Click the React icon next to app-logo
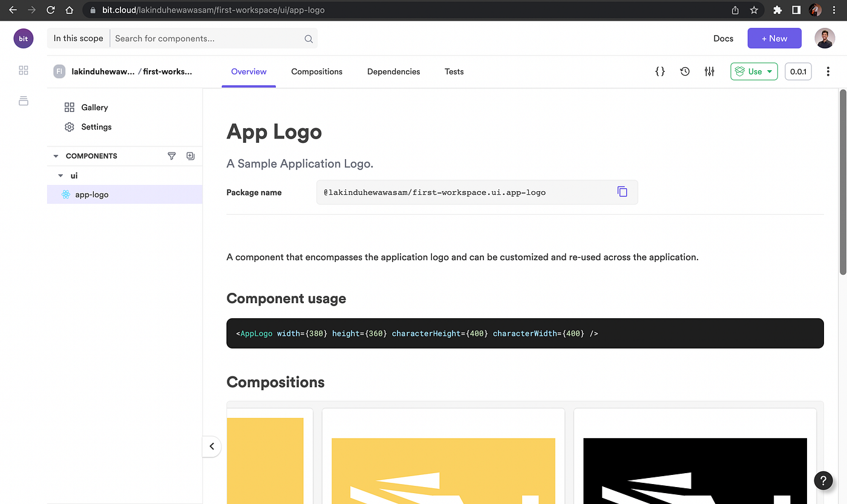The image size is (847, 504). (65, 195)
